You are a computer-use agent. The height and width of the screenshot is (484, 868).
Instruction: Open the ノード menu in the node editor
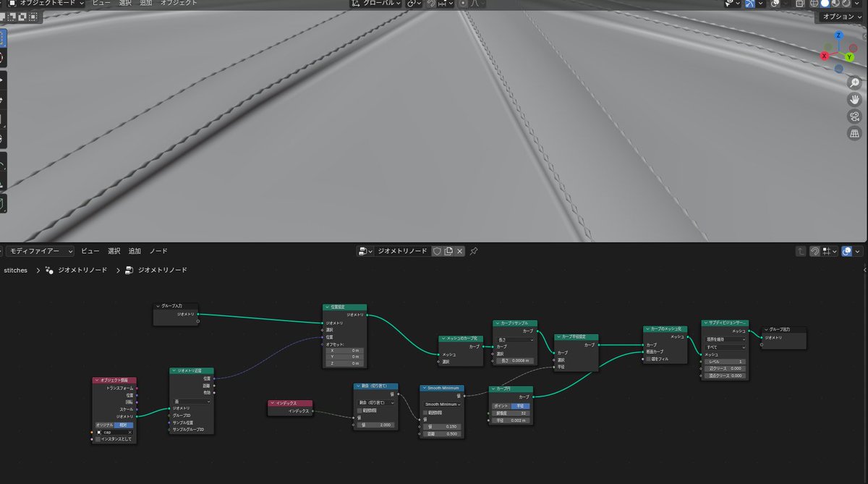(158, 251)
